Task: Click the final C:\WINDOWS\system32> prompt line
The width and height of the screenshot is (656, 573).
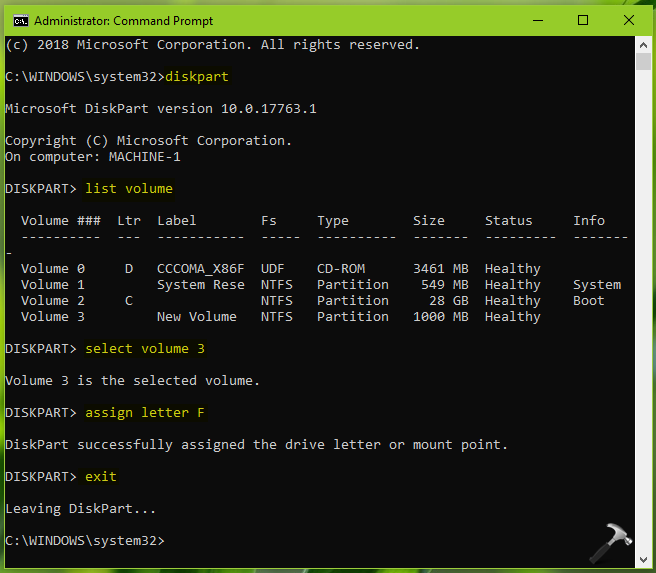Action: [84, 540]
